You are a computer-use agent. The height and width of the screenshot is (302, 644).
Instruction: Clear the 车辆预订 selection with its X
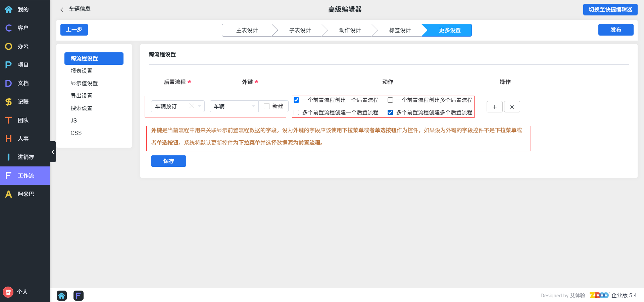click(x=192, y=106)
